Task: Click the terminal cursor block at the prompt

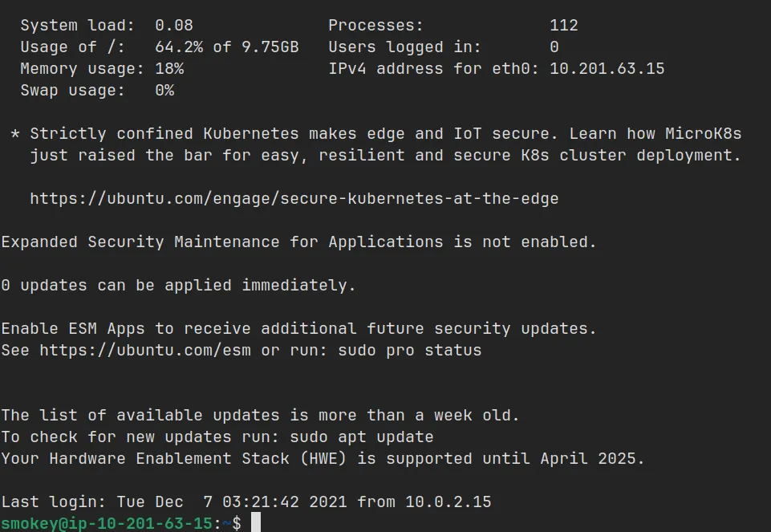Action: click(x=256, y=523)
